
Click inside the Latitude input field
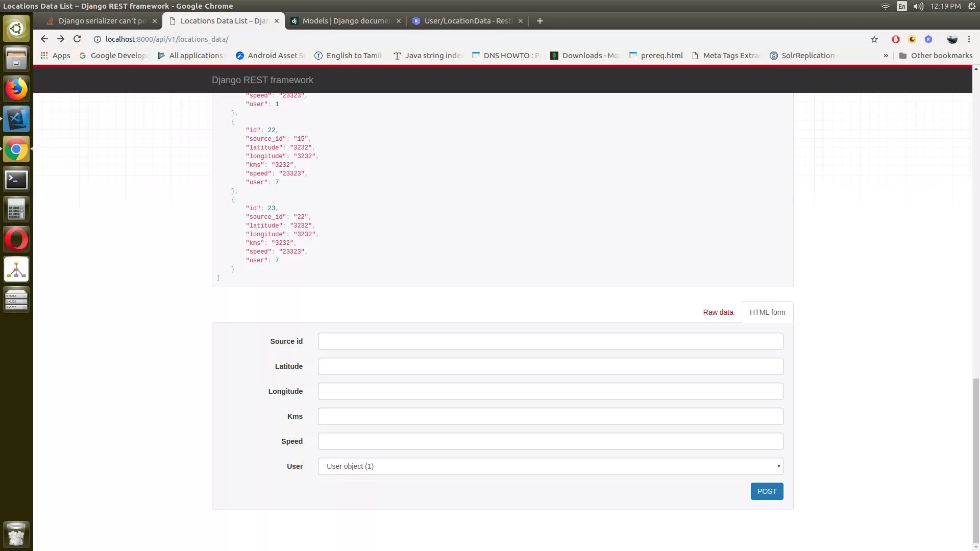click(x=550, y=366)
